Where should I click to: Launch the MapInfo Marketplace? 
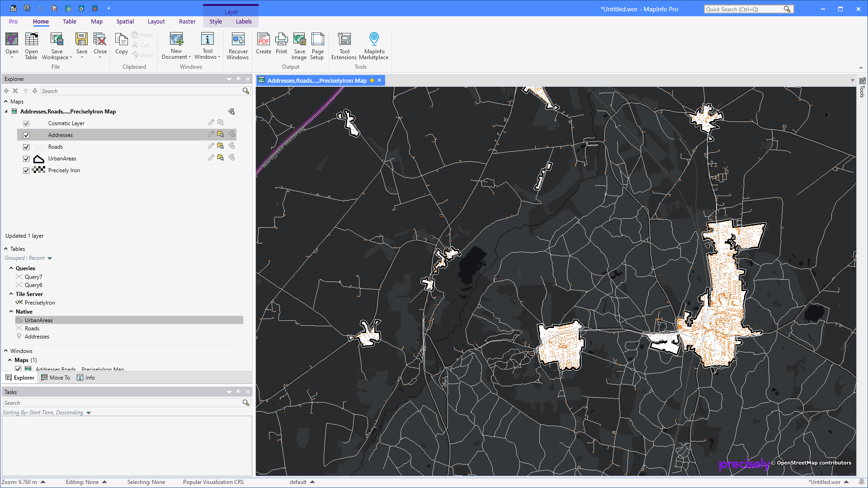[374, 45]
